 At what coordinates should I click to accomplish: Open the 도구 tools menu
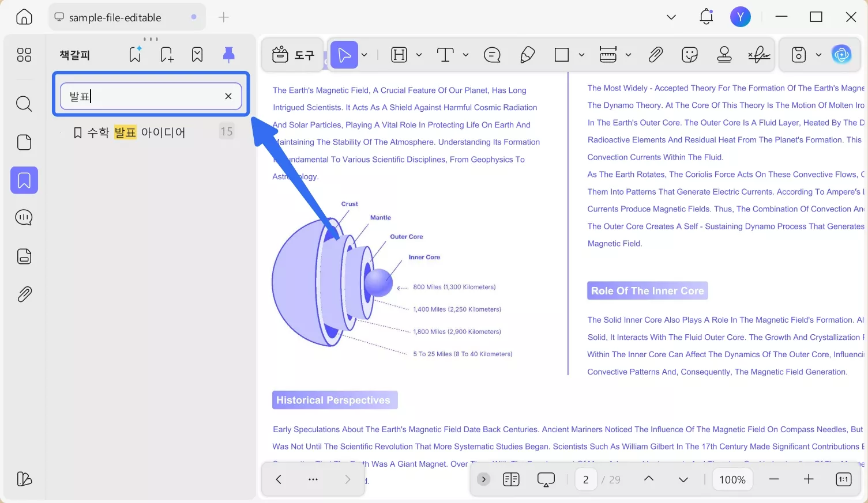pyautogui.click(x=293, y=55)
